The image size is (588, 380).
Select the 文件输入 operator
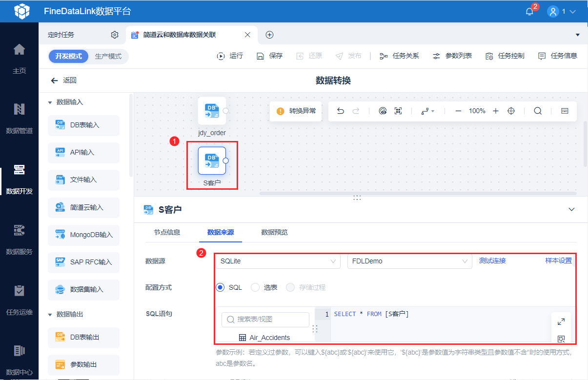[83, 180]
